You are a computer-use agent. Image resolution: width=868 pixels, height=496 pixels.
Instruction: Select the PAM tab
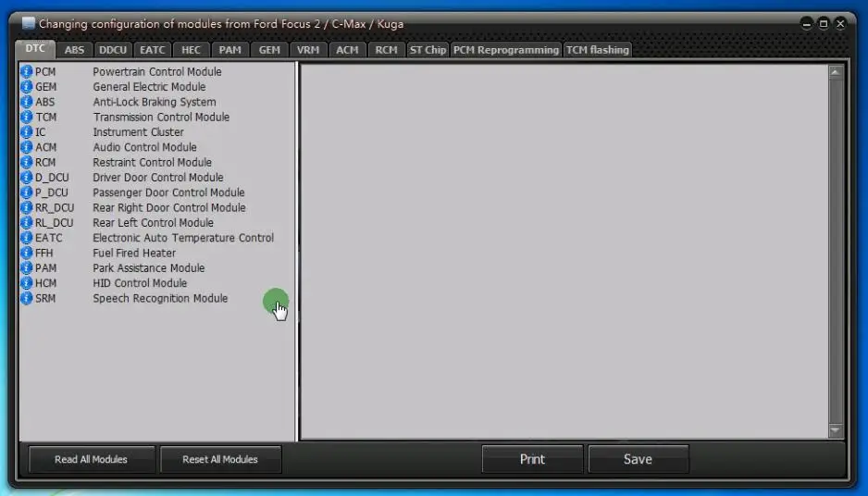229,50
